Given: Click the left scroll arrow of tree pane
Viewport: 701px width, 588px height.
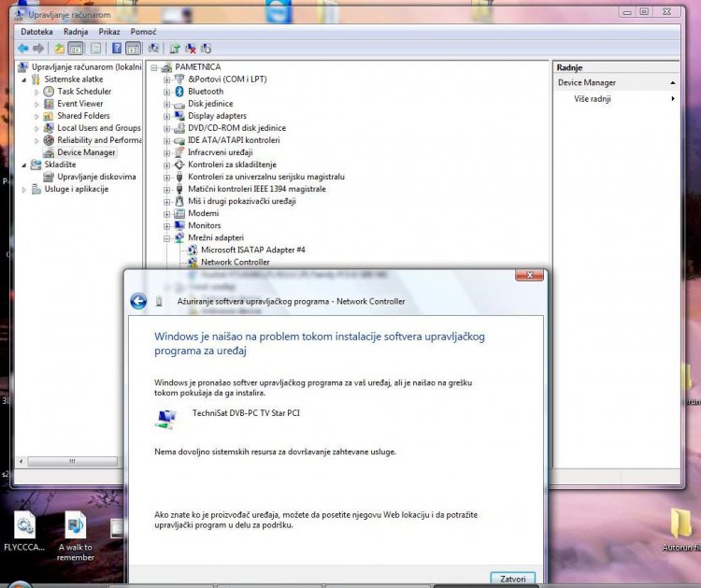Looking at the screenshot, I should click(21, 461).
